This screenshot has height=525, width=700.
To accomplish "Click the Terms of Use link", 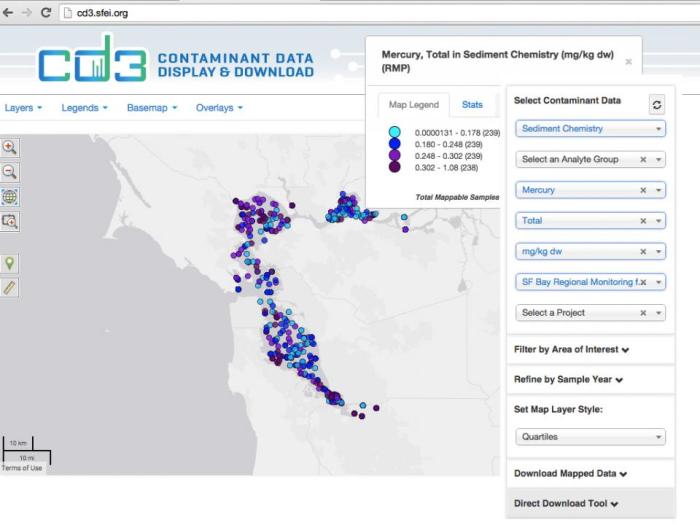I will 22,468.
